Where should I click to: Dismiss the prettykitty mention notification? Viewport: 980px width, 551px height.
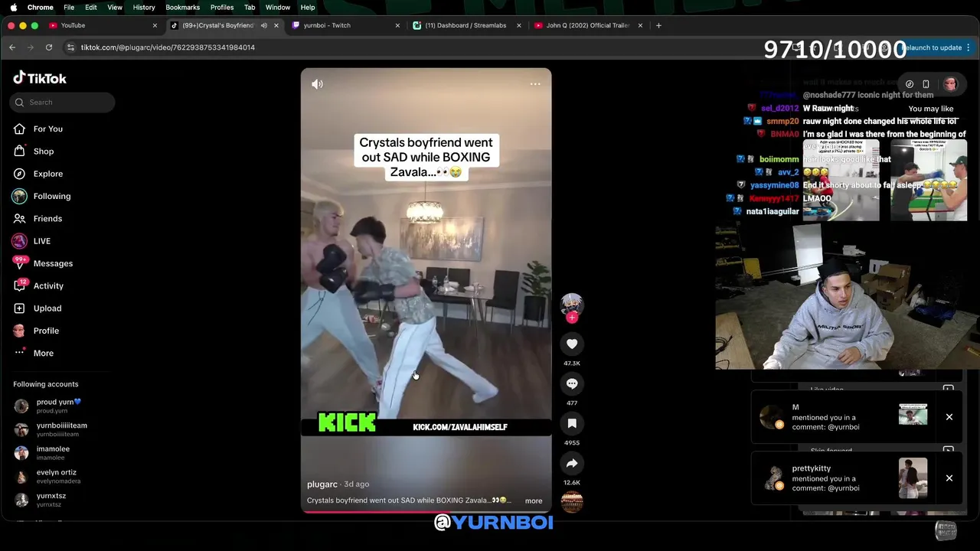point(949,478)
